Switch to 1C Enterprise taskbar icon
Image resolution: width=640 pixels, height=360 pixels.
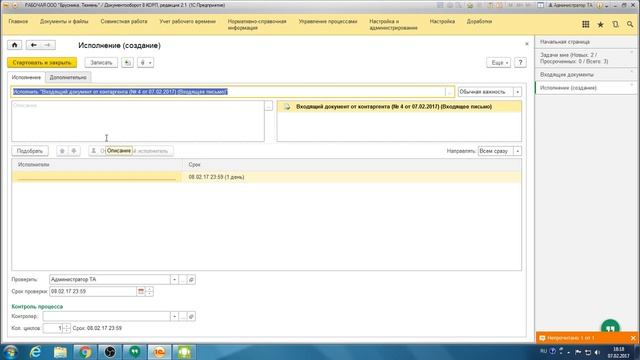coord(160,352)
